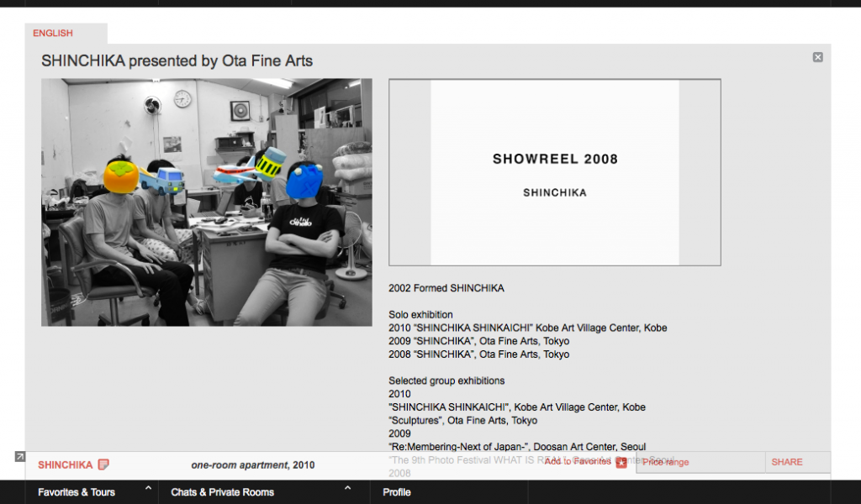Play the SHOWREEL 2008 video
This screenshot has height=504, width=861.
555,172
